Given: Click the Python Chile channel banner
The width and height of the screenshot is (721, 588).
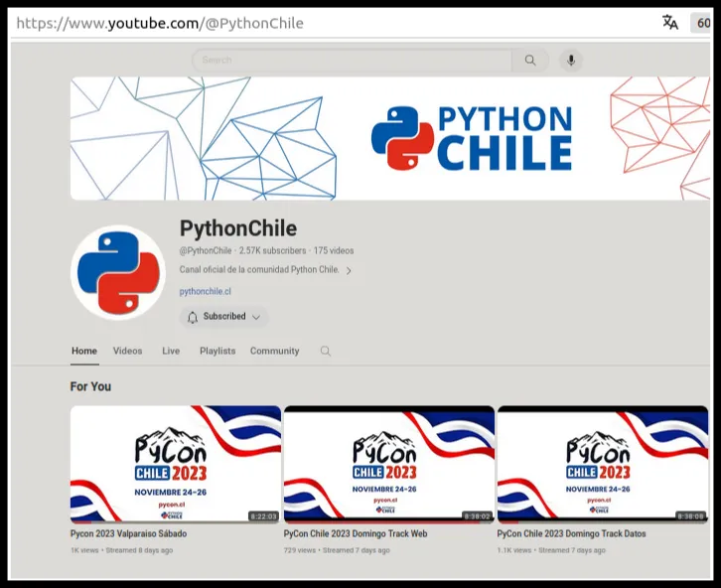Looking at the screenshot, I should pyautogui.click(x=390, y=138).
